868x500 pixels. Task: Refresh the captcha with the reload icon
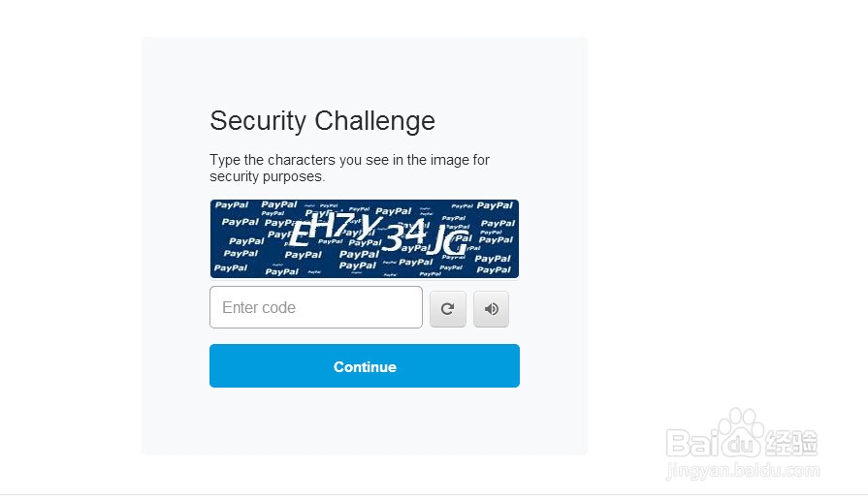pyautogui.click(x=448, y=309)
